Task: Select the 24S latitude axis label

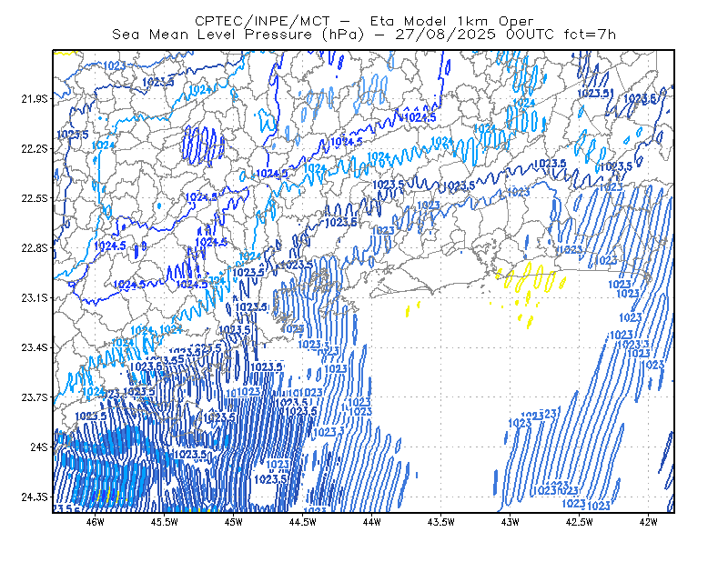Action: point(39,447)
